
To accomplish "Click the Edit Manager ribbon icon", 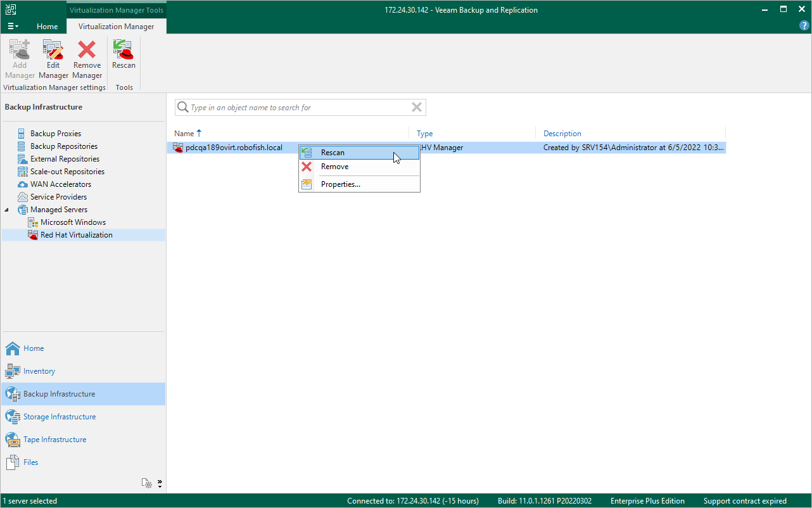I will (53, 49).
